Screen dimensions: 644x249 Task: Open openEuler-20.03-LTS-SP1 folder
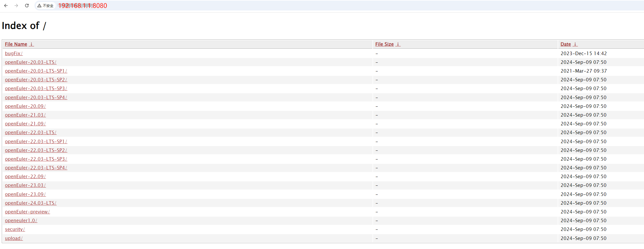(x=36, y=71)
